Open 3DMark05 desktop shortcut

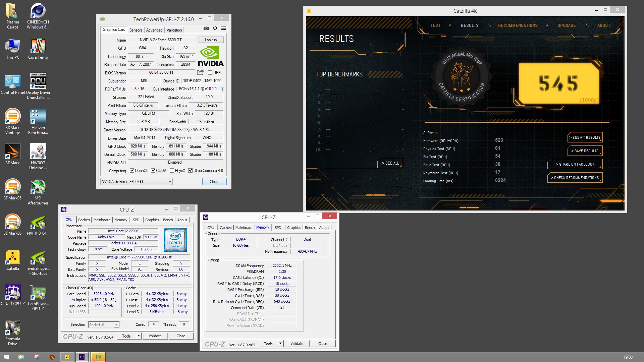(x=12, y=190)
